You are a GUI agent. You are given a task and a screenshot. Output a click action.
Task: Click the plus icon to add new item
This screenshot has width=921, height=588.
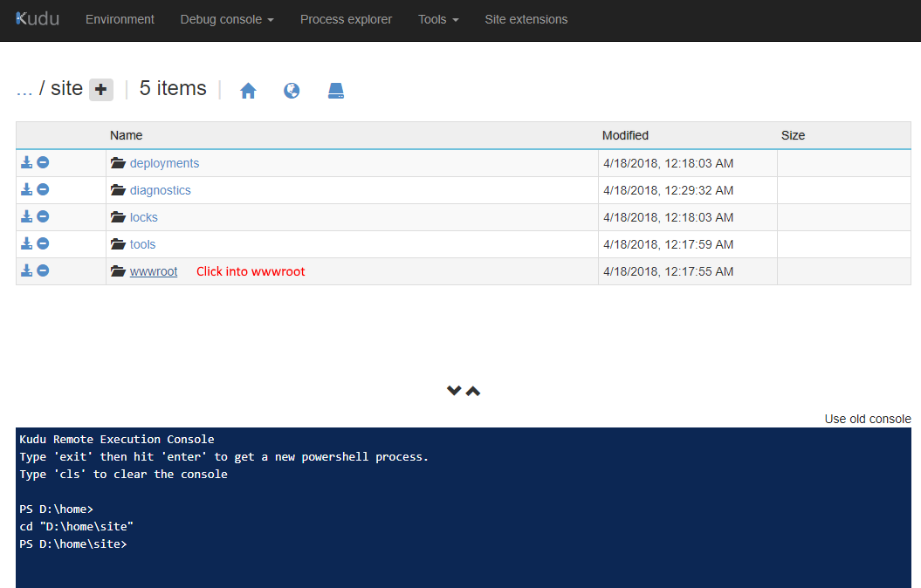tap(101, 89)
